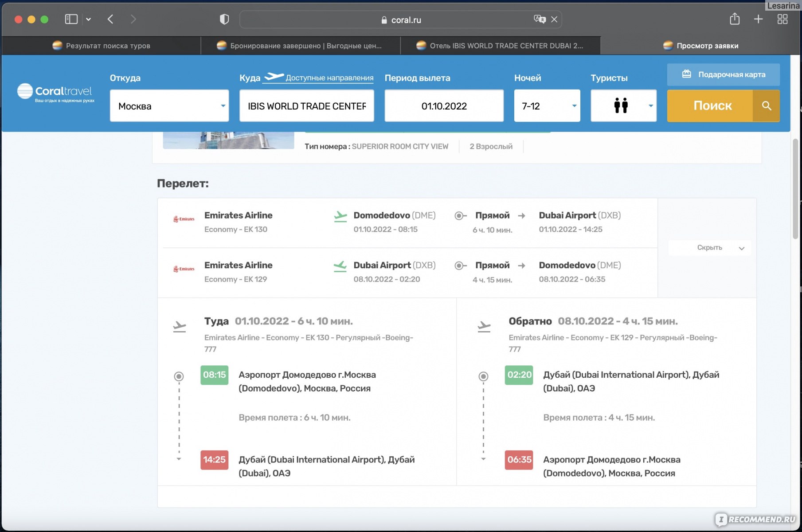Click 'SUPERIOR ROOM CITY VIEW' room type
The image size is (802, 532).
[x=400, y=146]
